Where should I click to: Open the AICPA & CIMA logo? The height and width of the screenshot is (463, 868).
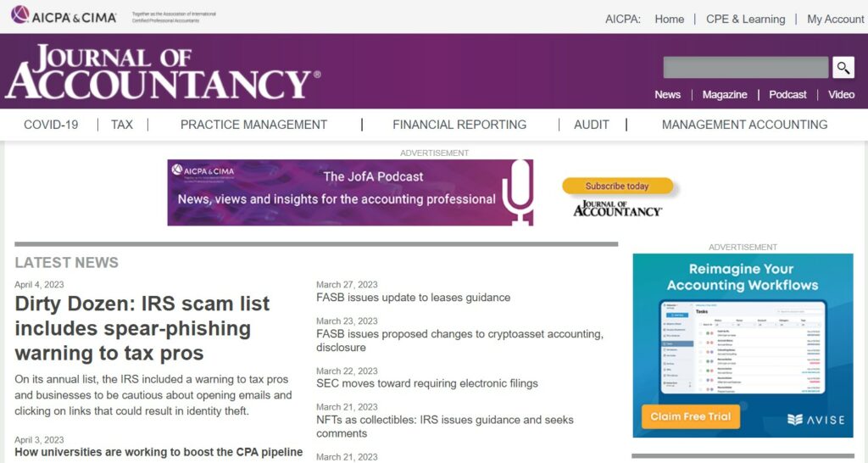64,15
